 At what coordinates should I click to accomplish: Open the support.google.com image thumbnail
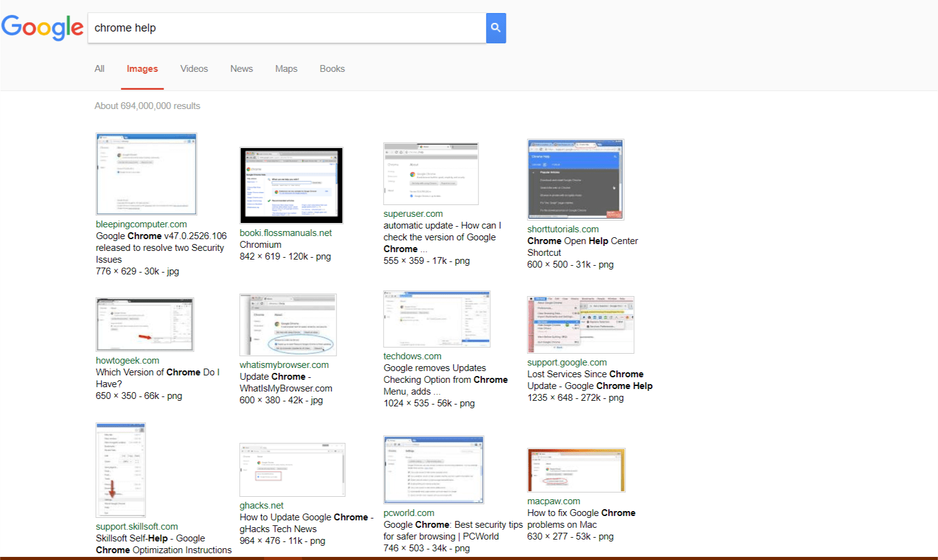click(x=581, y=325)
